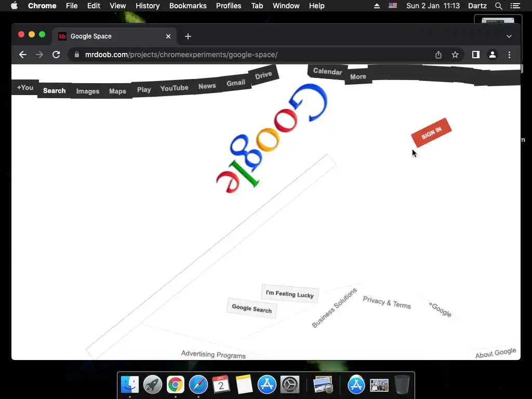
Task: Click the Dartz user name in menu bar
Action: point(477,6)
